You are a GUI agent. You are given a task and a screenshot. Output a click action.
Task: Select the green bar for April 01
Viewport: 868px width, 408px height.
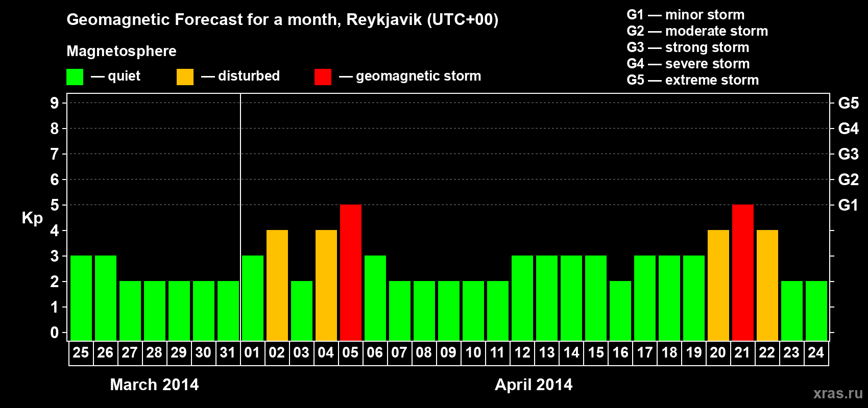(x=253, y=298)
